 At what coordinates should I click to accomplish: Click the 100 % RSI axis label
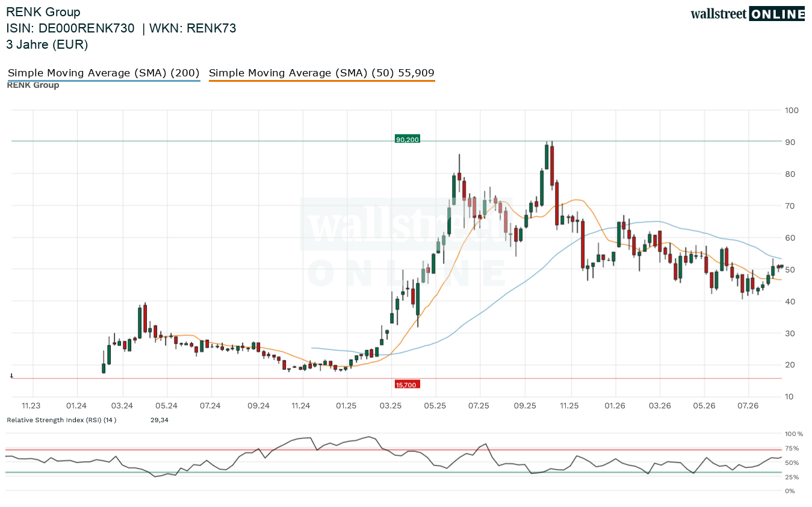point(794,434)
